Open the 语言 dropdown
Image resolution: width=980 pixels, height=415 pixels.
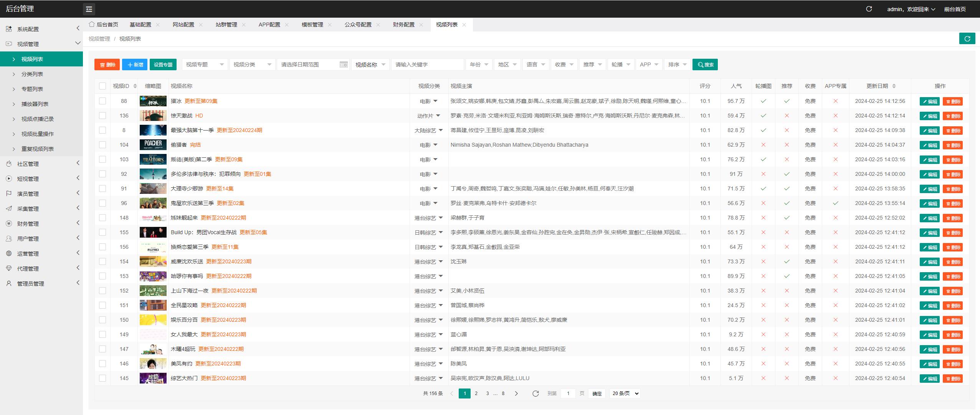pos(535,64)
